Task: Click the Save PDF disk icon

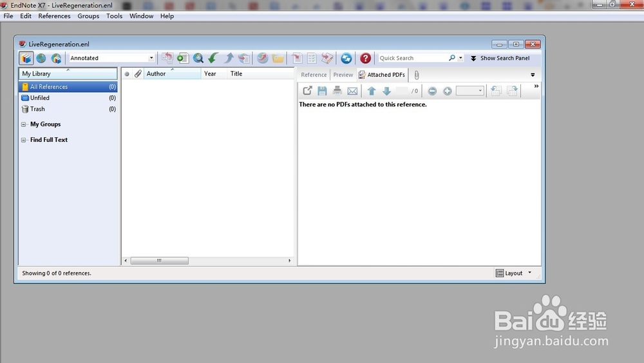Action: (x=323, y=91)
